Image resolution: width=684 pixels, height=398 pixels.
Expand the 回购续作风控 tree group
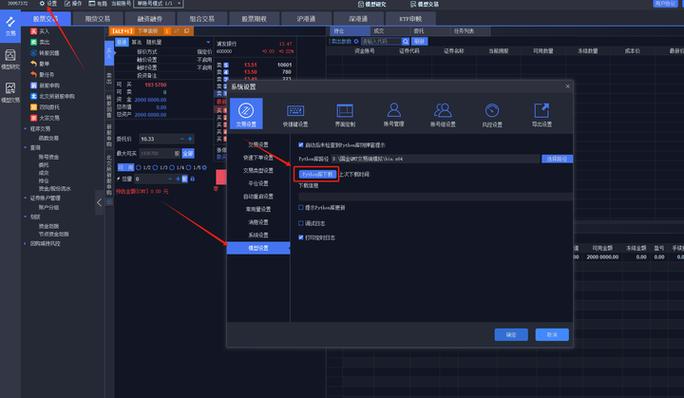point(25,244)
